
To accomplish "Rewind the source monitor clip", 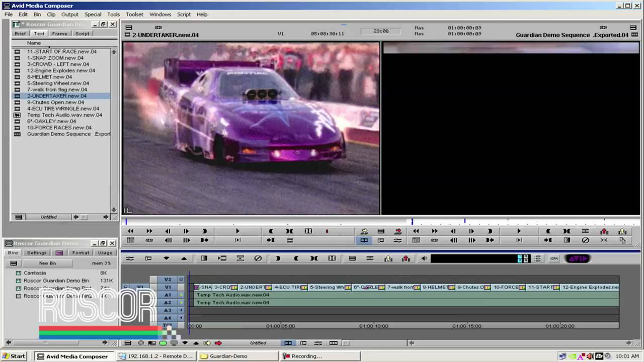I will point(131,231).
